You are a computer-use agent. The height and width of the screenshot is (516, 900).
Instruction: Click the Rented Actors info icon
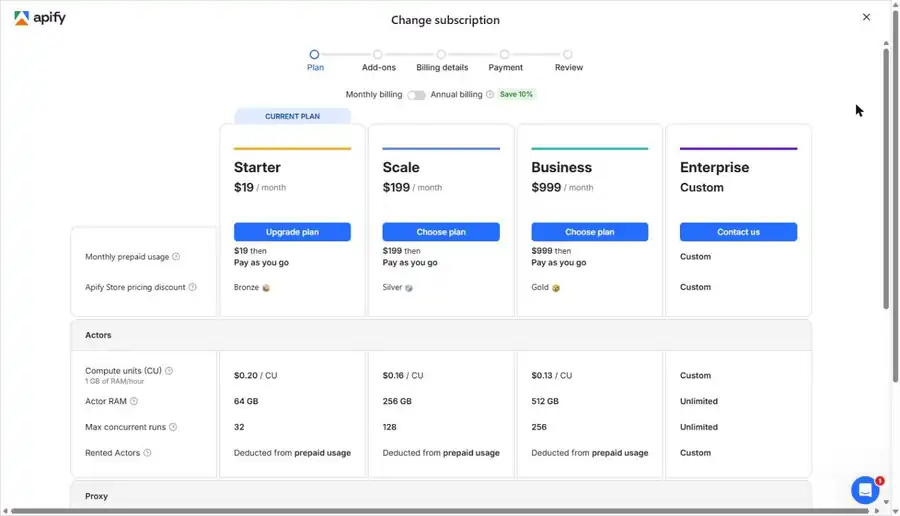pos(148,453)
